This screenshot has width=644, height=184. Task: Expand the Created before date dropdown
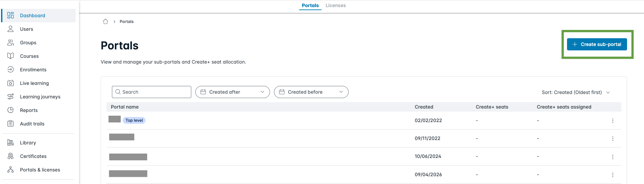tap(311, 92)
